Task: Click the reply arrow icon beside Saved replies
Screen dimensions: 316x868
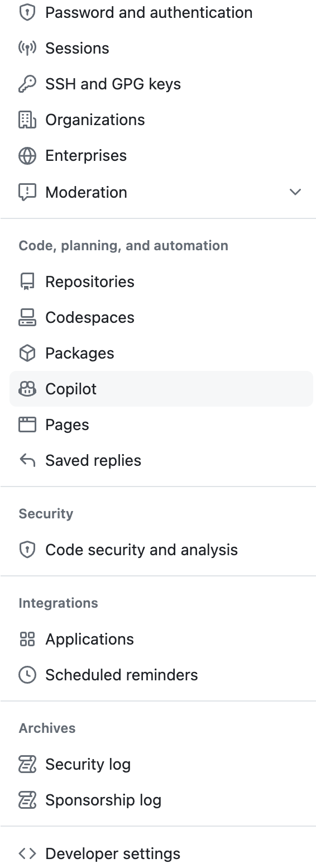Action: 27,460
